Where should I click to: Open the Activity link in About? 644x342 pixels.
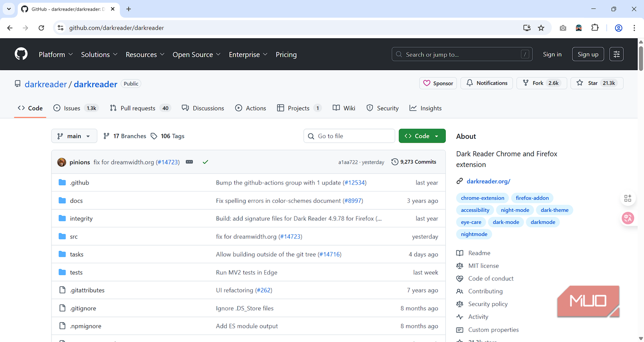point(478,317)
